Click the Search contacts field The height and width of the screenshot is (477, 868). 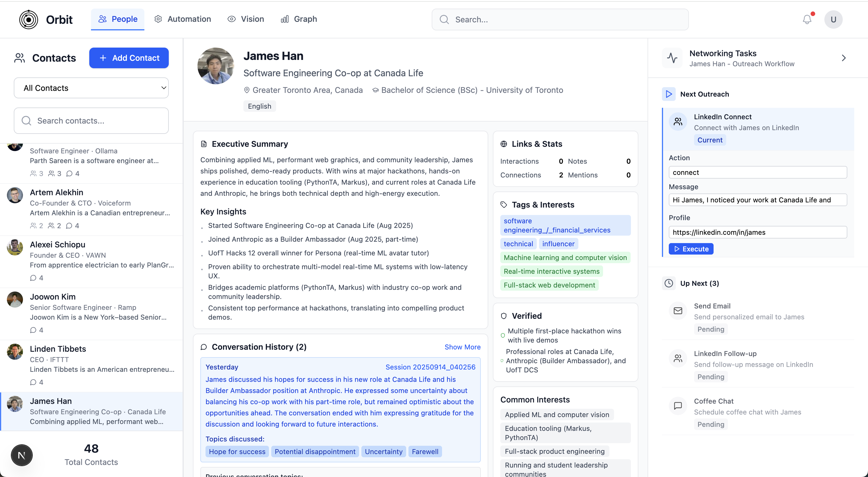click(x=91, y=121)
